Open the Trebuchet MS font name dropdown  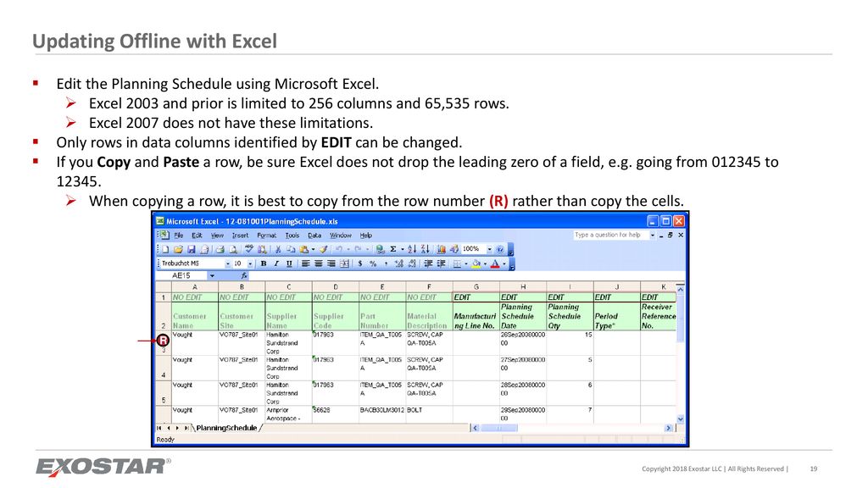[227, 264]
